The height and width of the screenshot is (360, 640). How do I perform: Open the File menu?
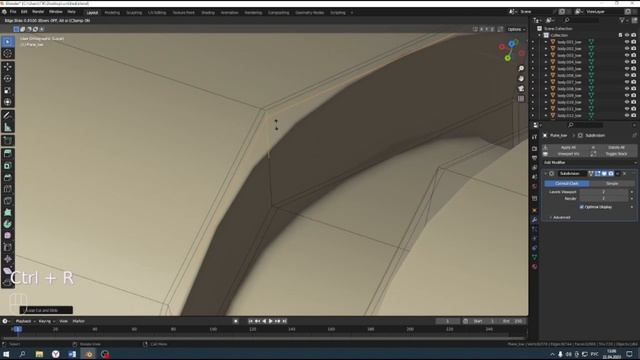click(x=13, y=12)
